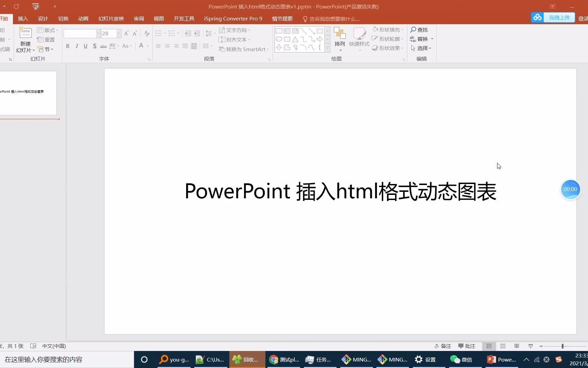Click the Bullets list icon
Image resolution: width=588 pixels, height=368 pixels.
tap(159, 33)
